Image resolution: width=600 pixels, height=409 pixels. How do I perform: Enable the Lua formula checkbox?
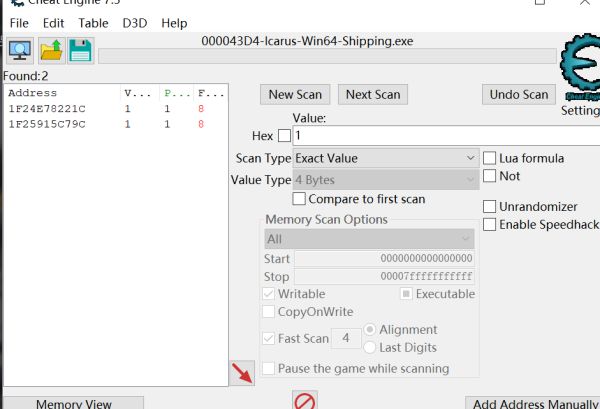490,158
